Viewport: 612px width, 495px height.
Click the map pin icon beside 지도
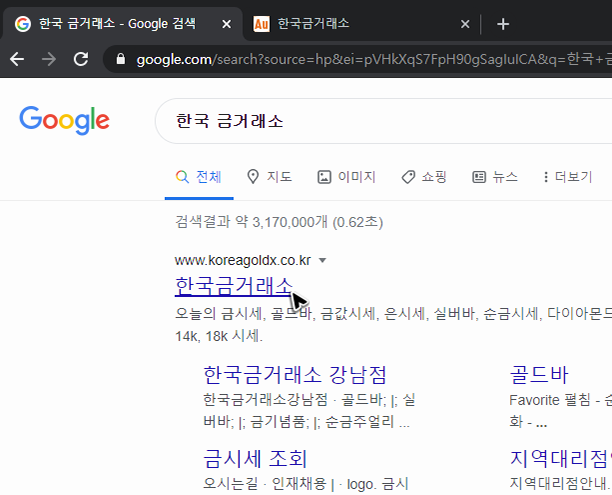tap(253, 177)
